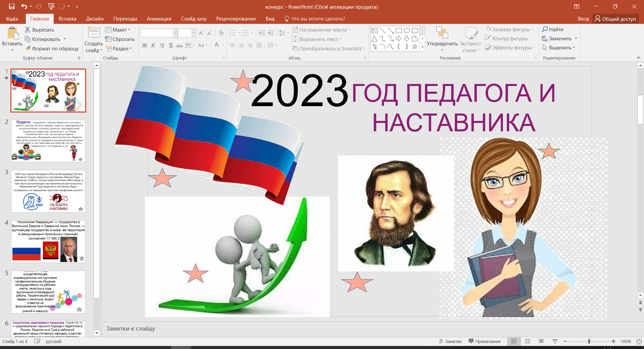
Task: Click the zoom slider handle
Action: tap(589, 341)
